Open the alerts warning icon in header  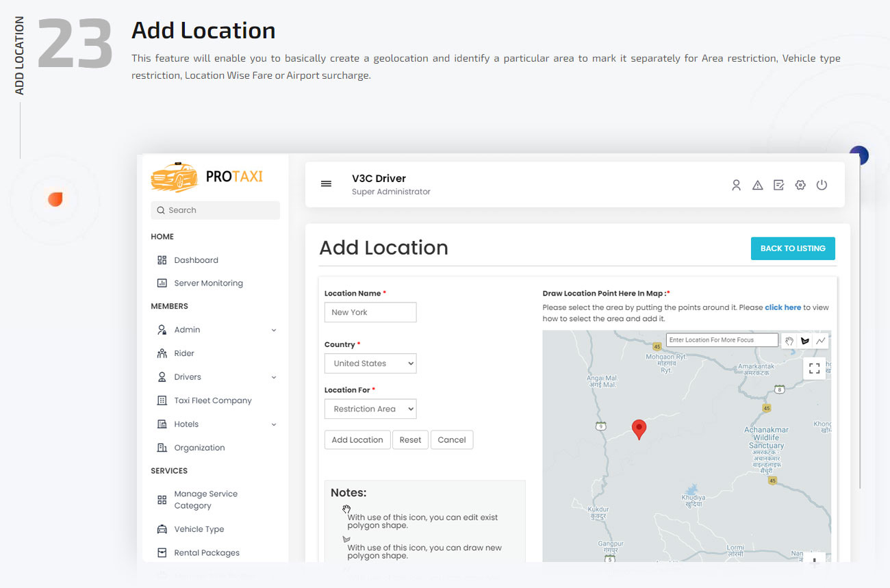point(757,184)
